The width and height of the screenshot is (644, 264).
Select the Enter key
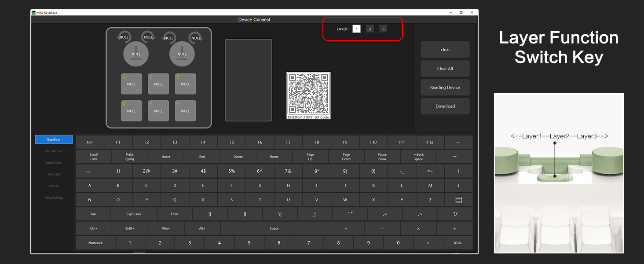[175, 214]
